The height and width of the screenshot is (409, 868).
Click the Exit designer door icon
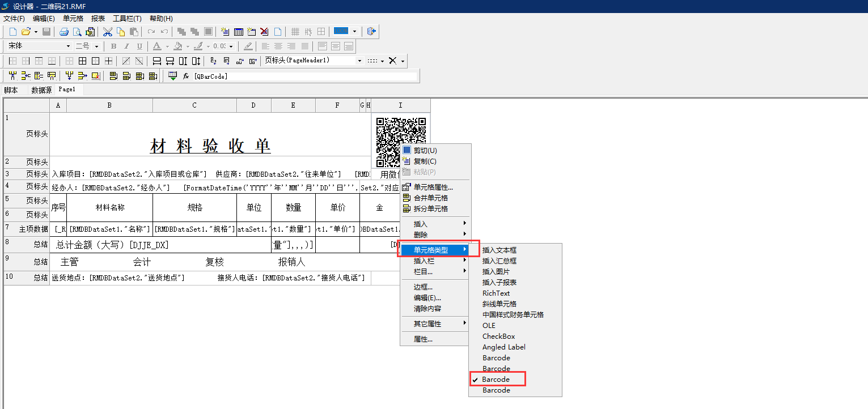(x=372, y=32)
